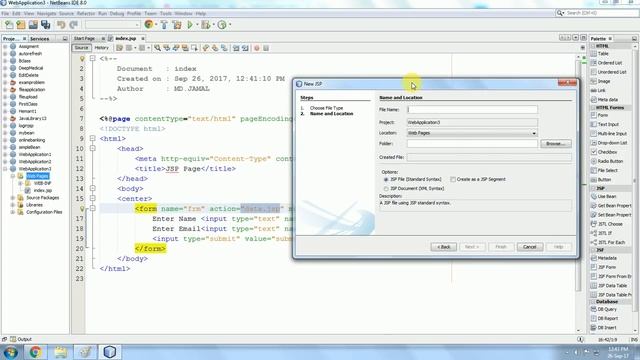
Task: Select the Text Input palette item
Action: tap(605, 124)
